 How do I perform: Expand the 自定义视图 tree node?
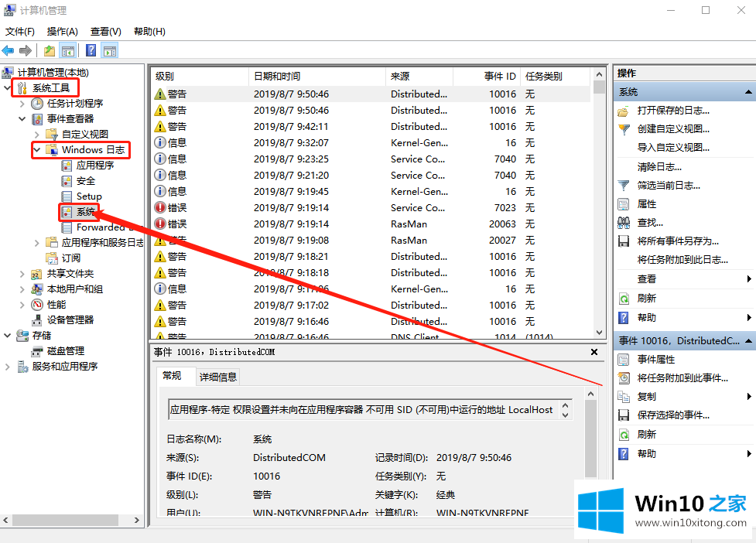tap(36, 135)
